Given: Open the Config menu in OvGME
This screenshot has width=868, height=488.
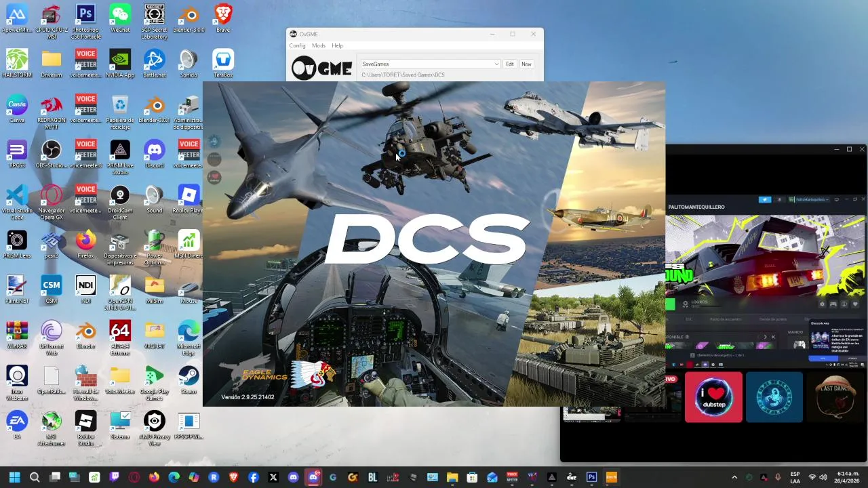Looking at the screenshot, I should [x=297, y=45].
